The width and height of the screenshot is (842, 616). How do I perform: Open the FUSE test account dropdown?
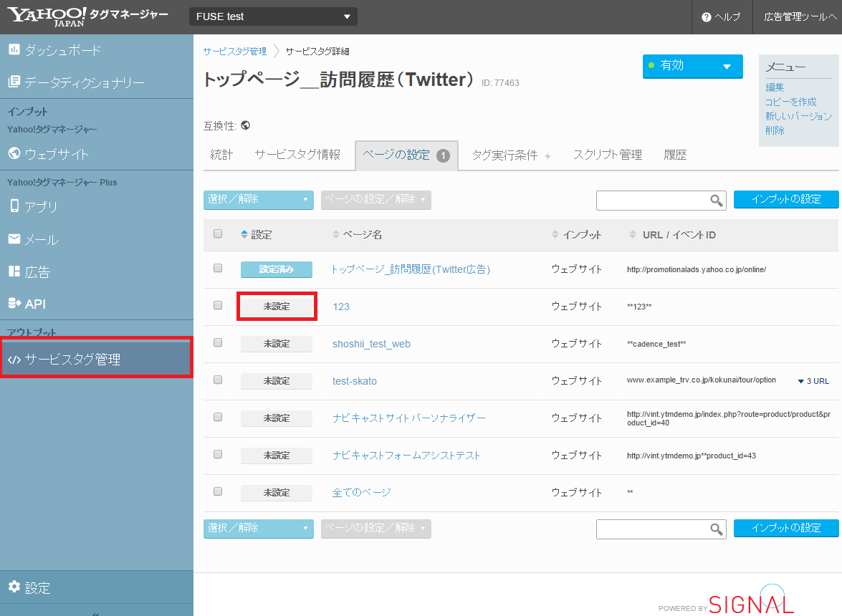click(x=273, y=16)
